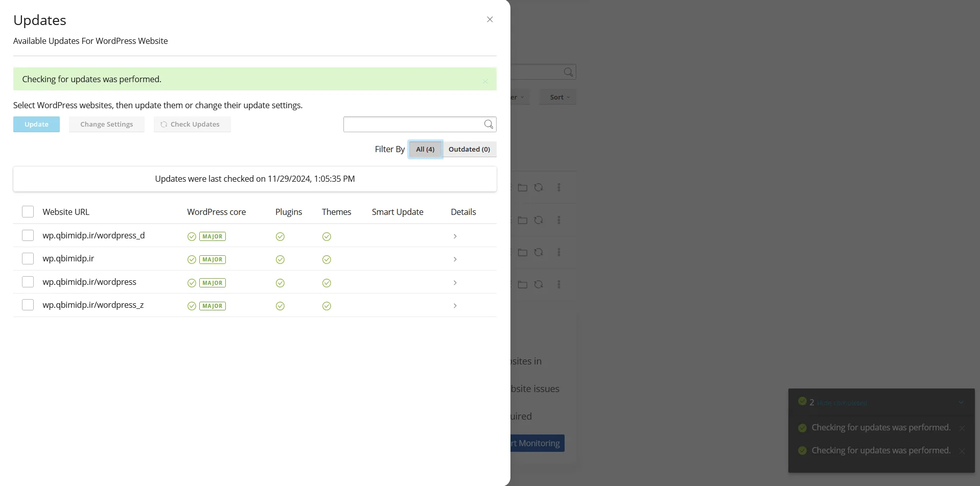Click the Change Settings button
The width and height of the screenshot is (980, 486).
(x=106, y=124)
